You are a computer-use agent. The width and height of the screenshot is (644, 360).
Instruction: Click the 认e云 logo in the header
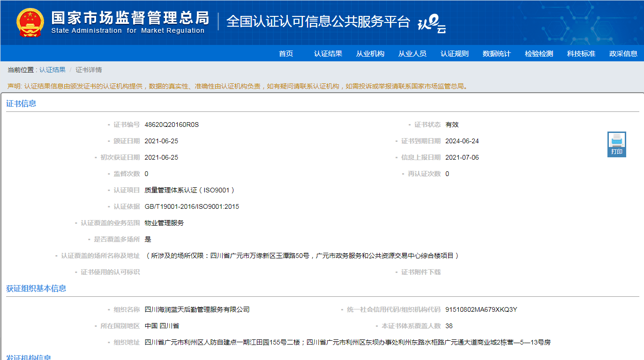(431, 23)
